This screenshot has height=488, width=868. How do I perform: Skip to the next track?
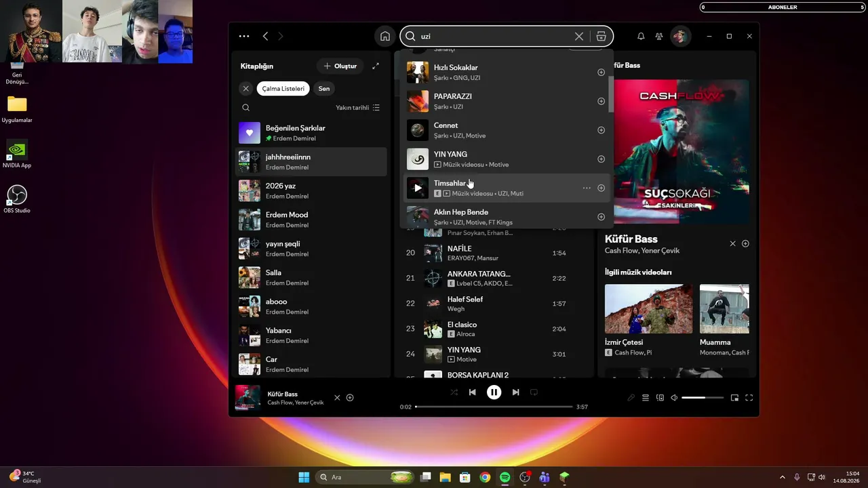tap(515, 392)
